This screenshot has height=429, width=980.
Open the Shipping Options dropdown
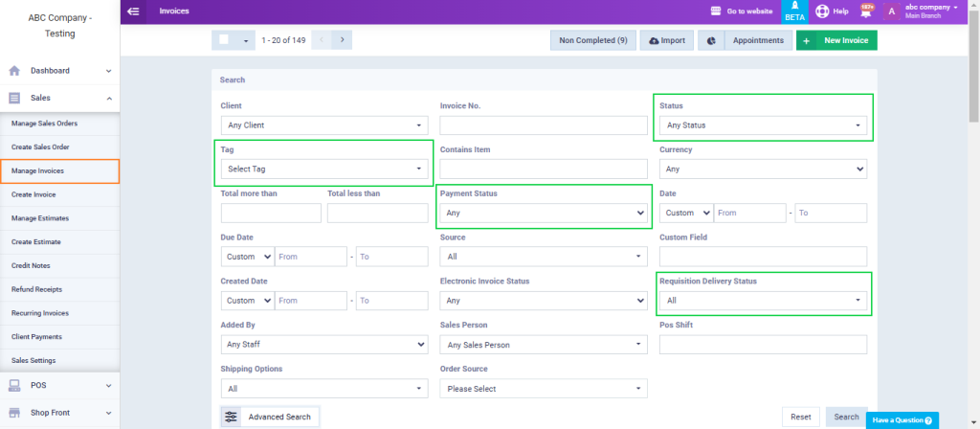324,389
